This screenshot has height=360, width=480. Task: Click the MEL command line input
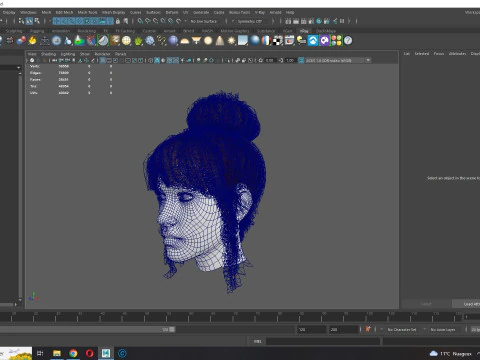(323, 341)
